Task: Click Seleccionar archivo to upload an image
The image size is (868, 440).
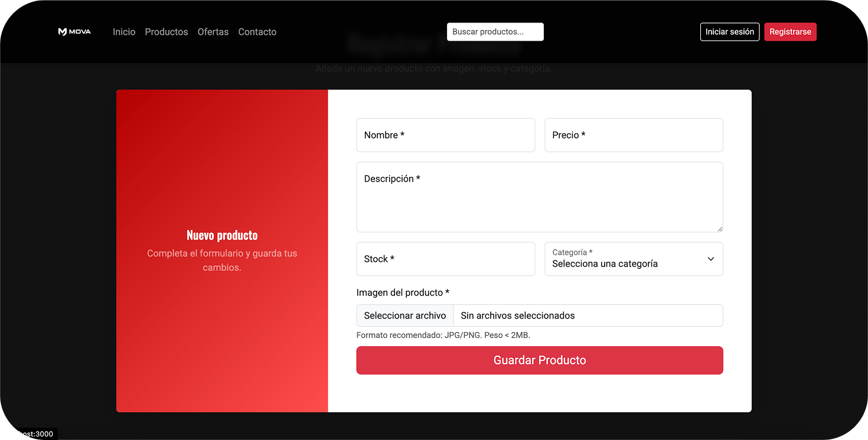Action: coord(404,316)
